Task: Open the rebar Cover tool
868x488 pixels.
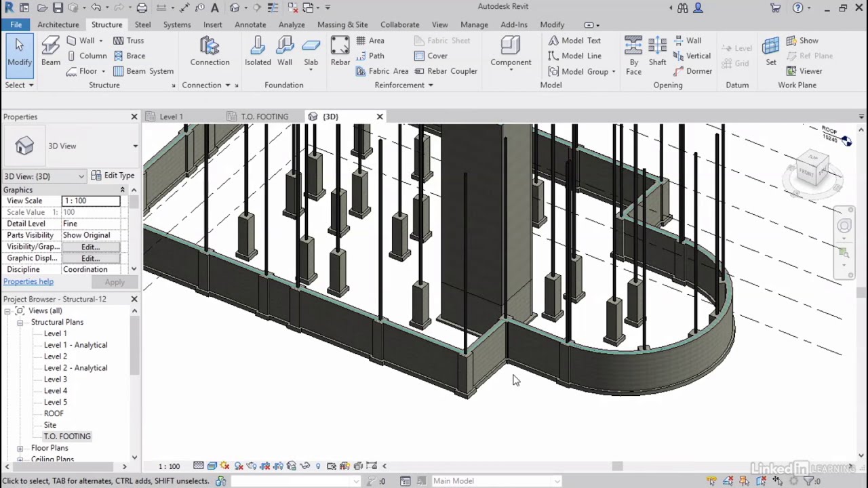Action: tap(431, 56)
